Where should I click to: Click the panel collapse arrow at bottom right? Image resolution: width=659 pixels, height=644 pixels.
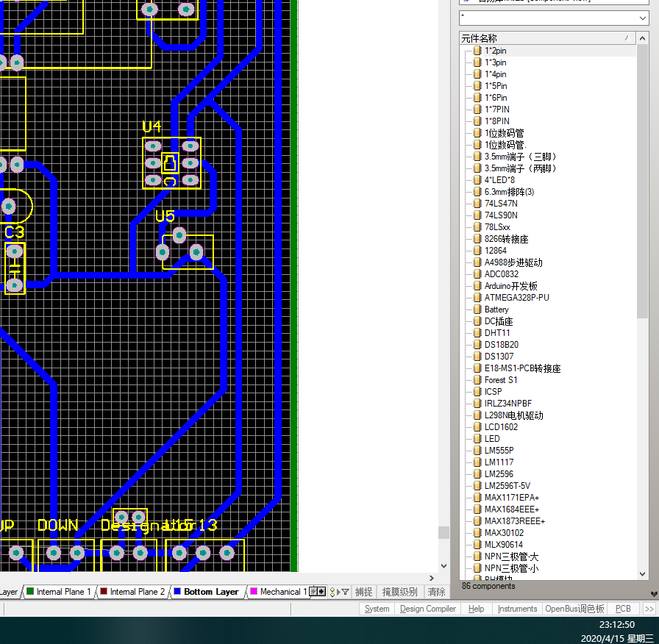pos(654,593)
